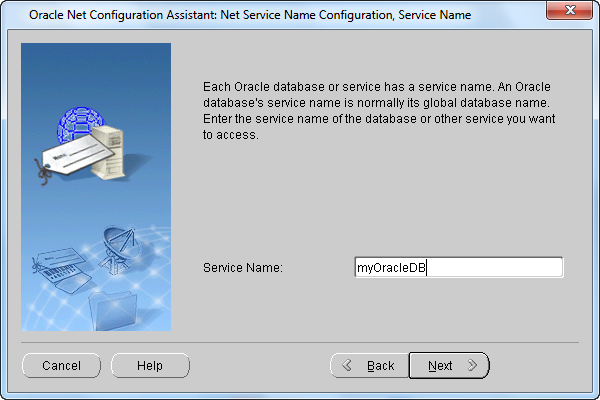Click the horizontal separator above the buttons

pos(300,342)
